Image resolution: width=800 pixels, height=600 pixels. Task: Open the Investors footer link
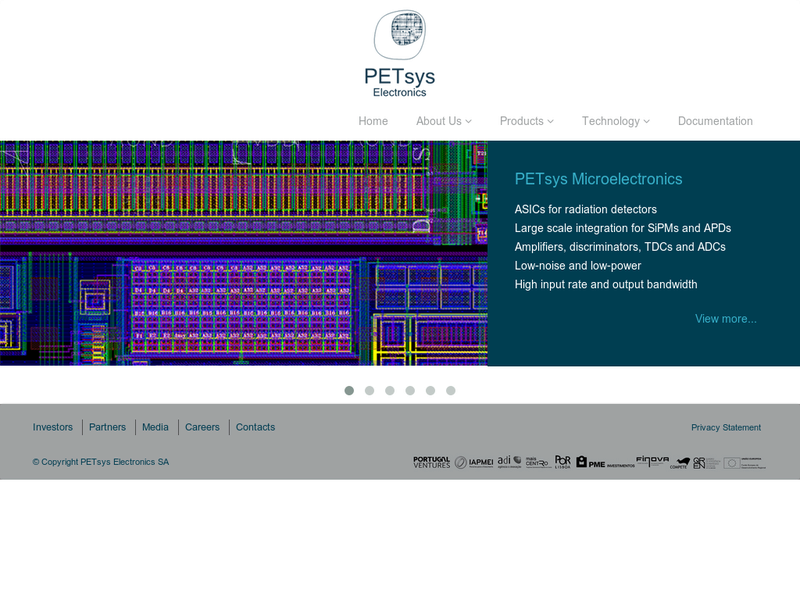coord(53,427)
